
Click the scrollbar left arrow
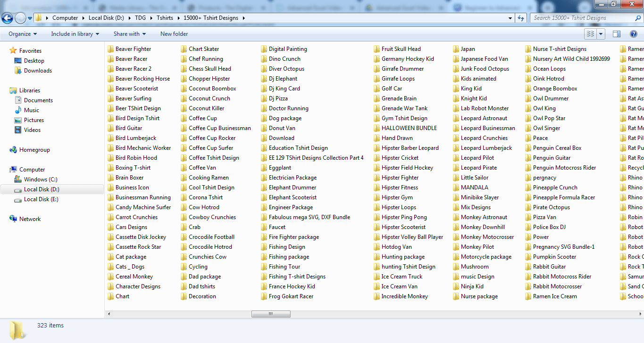(109, 314)
